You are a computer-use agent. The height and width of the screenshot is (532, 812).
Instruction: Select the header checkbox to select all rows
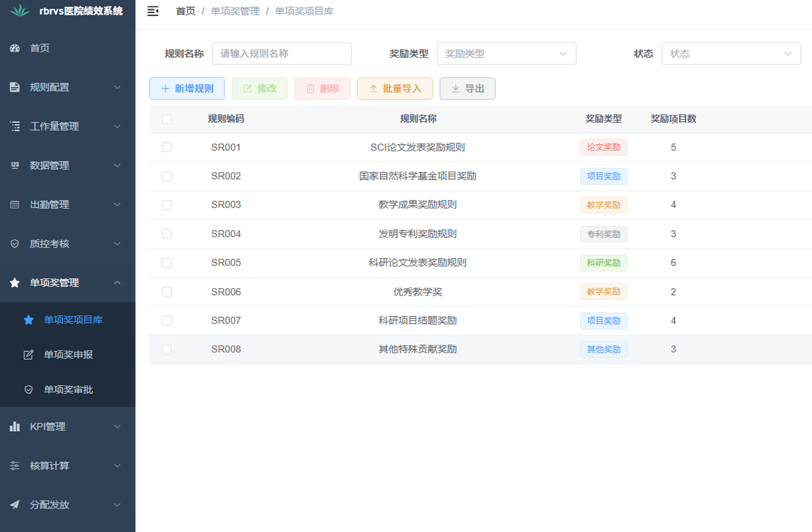pyautogui.click(x=166, y=119)
